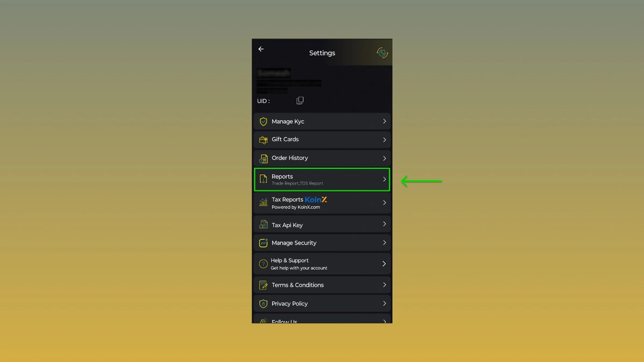
Task: Open the Order History menu entry
Action: click(x=322, y=158)
